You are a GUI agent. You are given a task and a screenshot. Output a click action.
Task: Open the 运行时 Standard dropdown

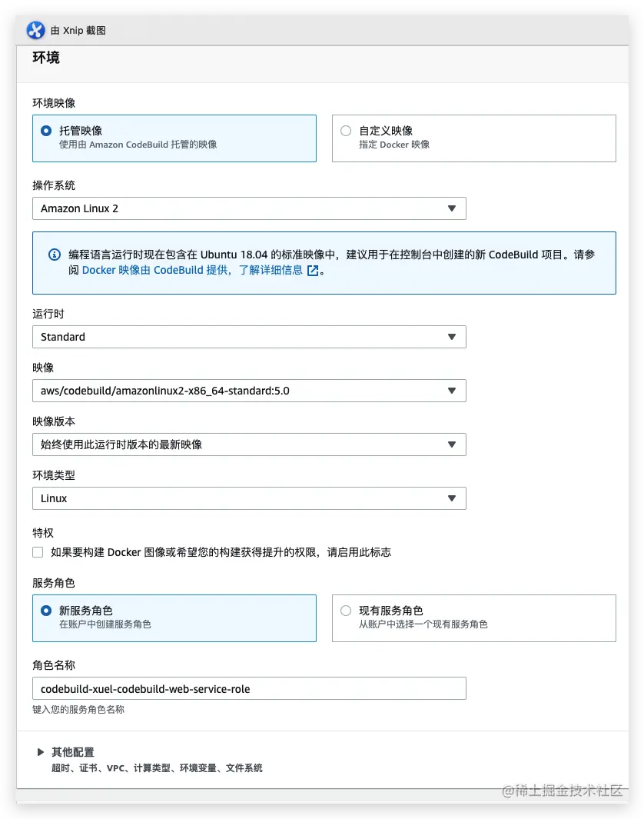point(249,337)
